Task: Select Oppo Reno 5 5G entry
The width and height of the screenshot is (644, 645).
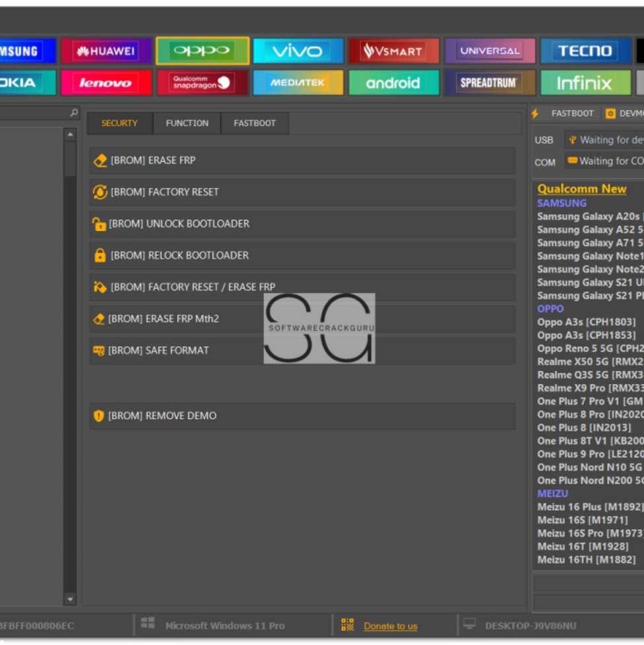Action: 591,349
